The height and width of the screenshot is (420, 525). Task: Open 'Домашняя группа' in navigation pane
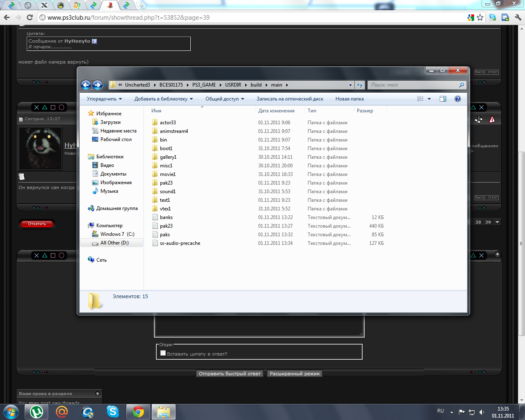pyautogui.click(x=117, y=208)
